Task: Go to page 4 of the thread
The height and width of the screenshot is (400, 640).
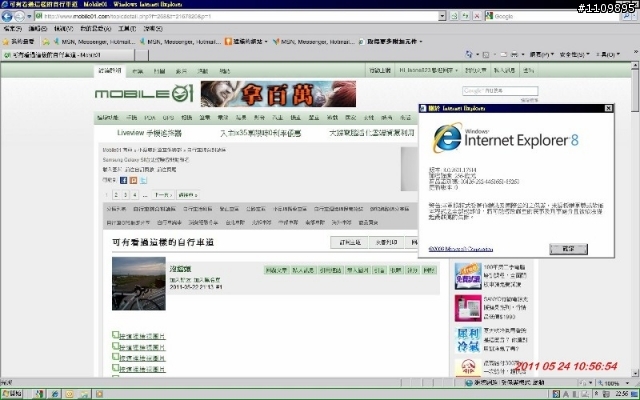Action: [x=135, y=195]
